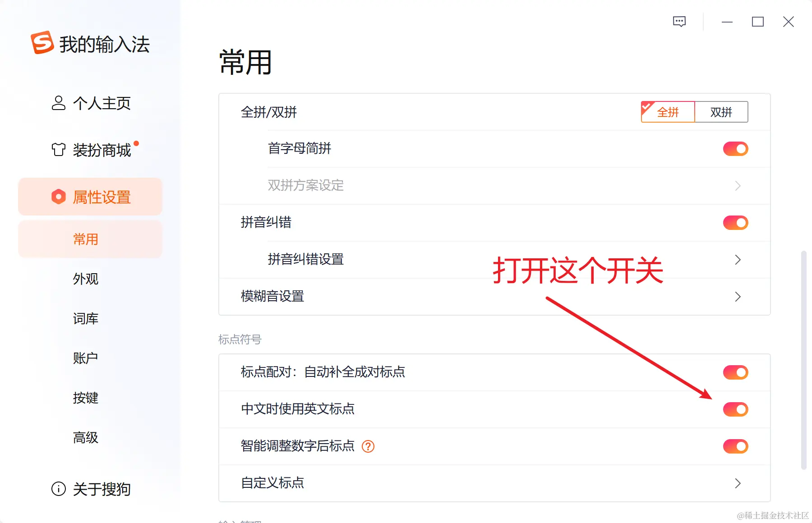Click the 个人主页 person icon
Viewport: 812px width, 523px height.
click(59, 103)
